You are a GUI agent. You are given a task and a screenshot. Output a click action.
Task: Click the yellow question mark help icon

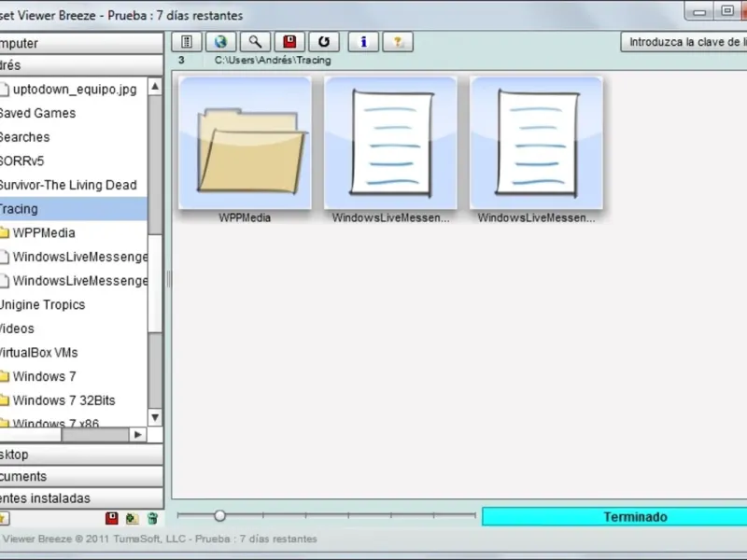pyautogui.click(x=398, y=42)
